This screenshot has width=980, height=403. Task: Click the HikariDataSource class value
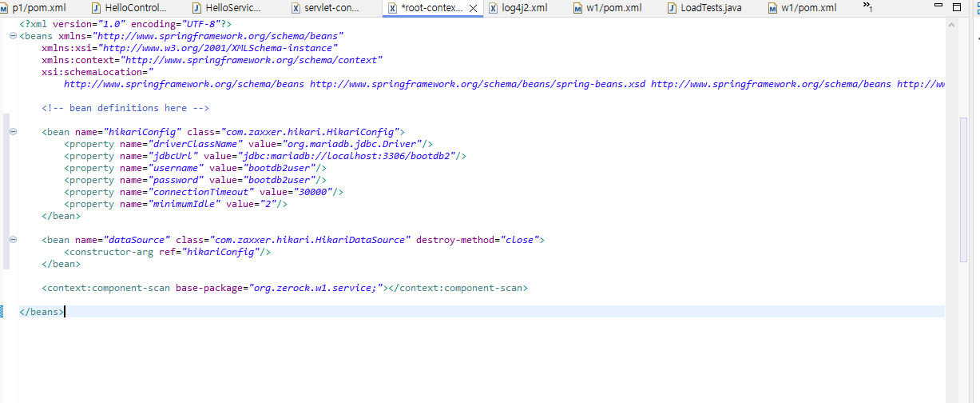pos(311,240)
